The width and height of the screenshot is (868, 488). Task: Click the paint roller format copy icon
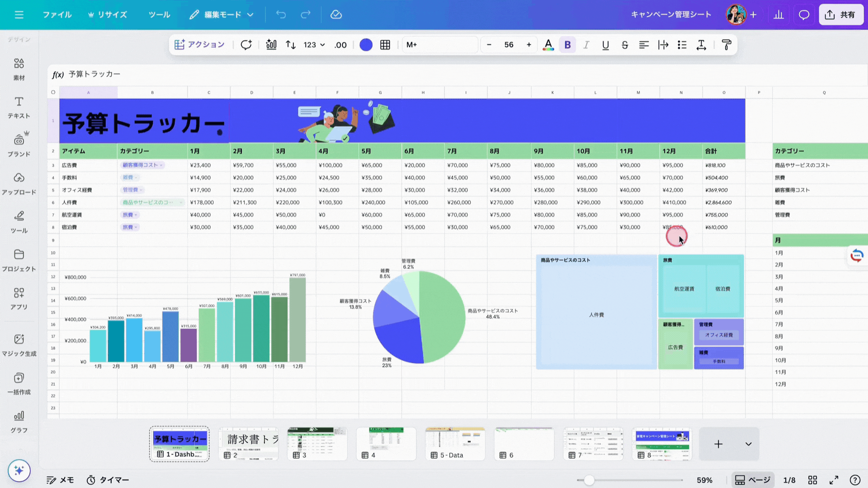point(726,45)
